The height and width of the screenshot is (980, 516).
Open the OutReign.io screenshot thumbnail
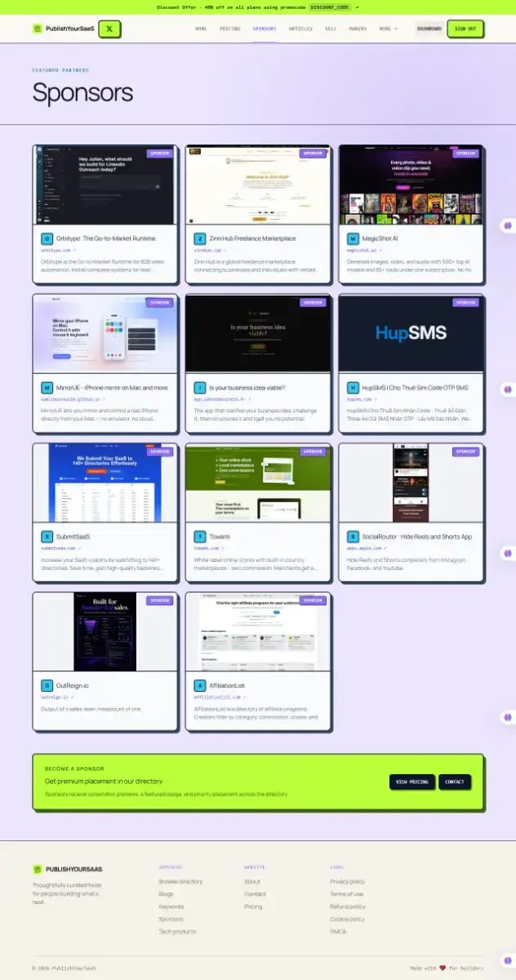pyautogui.click(x=105, y=632)
